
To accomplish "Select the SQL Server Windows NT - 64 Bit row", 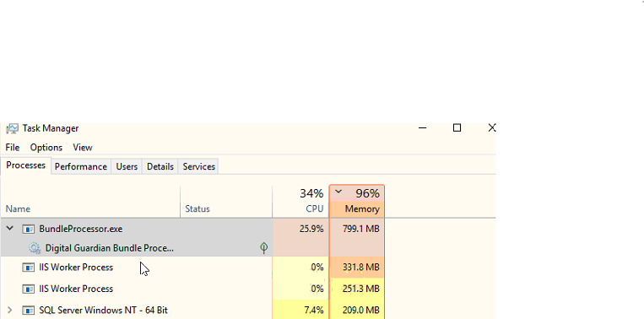I will (192, 310).
